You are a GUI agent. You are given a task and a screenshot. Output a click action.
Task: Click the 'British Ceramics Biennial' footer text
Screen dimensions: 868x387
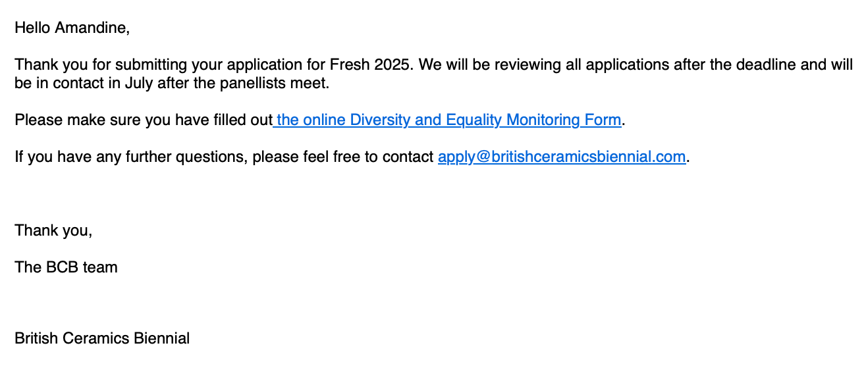[102, 338]
